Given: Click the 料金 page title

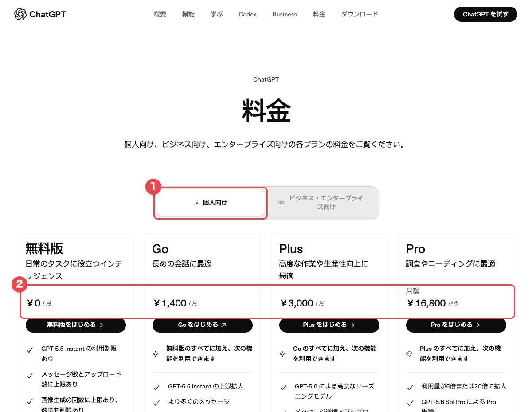Looking at the screenshot, I should 266,111.
